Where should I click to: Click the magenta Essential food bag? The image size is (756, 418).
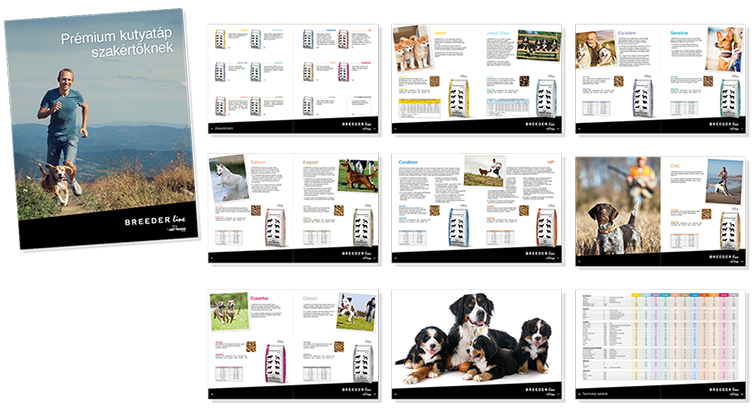(x=275, y=364)
